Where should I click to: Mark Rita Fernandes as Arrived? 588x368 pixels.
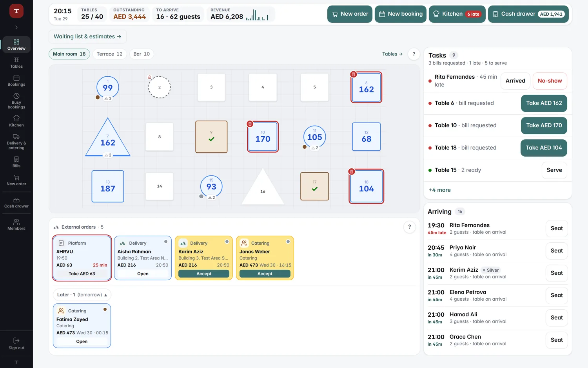click(x=515, y=81)
